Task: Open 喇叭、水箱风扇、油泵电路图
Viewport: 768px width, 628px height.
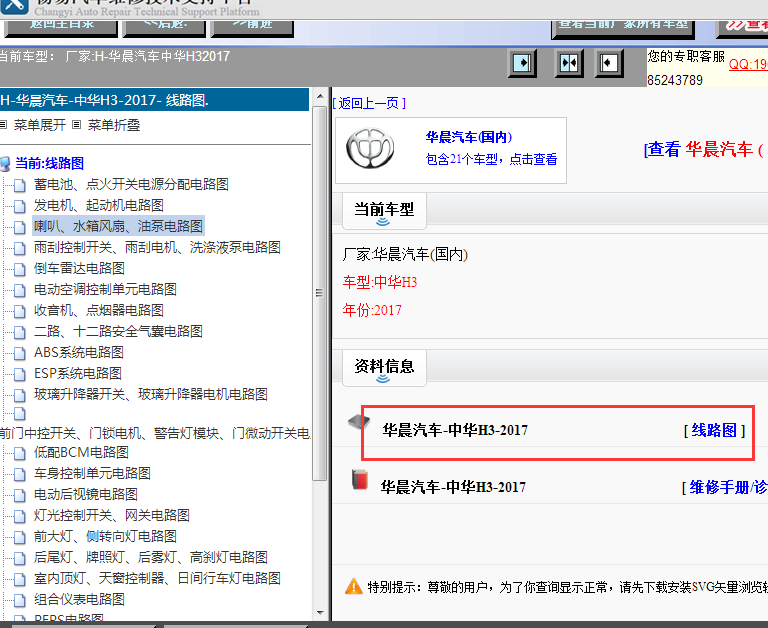Action: click(118, 226)
